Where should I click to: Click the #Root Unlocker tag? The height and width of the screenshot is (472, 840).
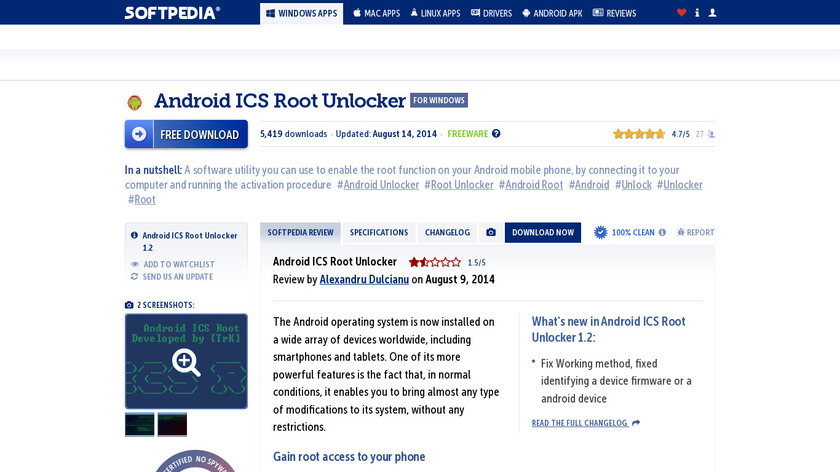(x=459, y=185)
